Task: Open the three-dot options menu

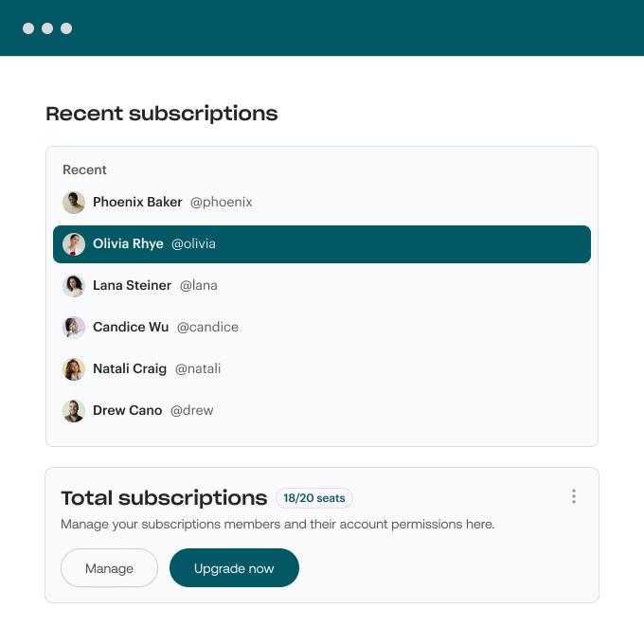Action: click(x=573, y=496)
